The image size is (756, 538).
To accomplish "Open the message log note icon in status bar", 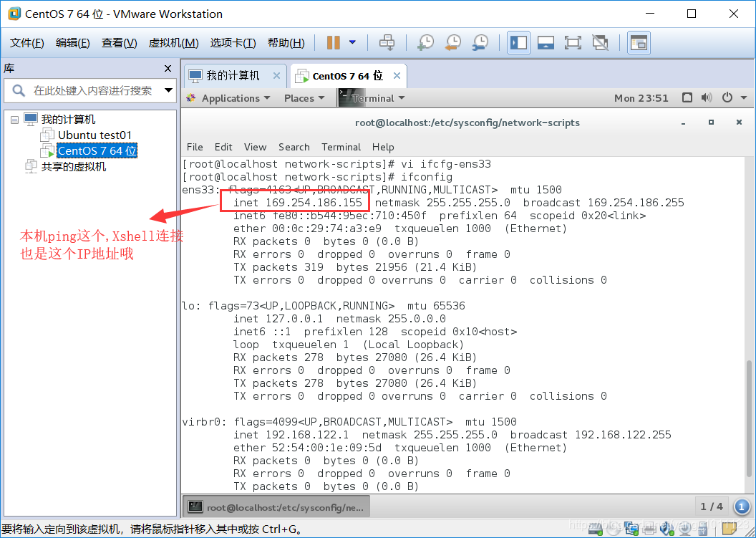I will (730, 529).
